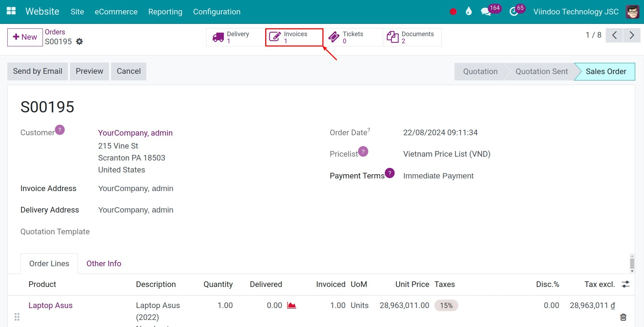The width and height of the screenshot is (644, 327).
Task: Sort by the Product column header
Action: pos(42,284)
